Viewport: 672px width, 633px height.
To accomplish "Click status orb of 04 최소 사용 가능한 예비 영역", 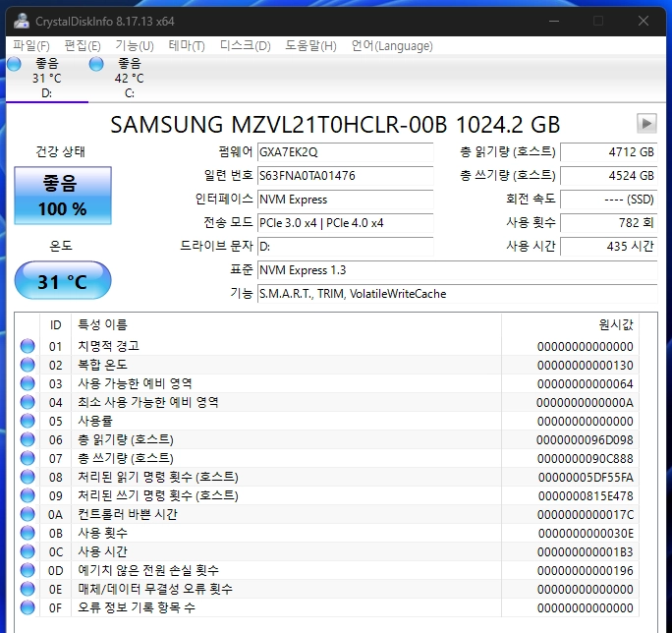I will tap(28, 402).
